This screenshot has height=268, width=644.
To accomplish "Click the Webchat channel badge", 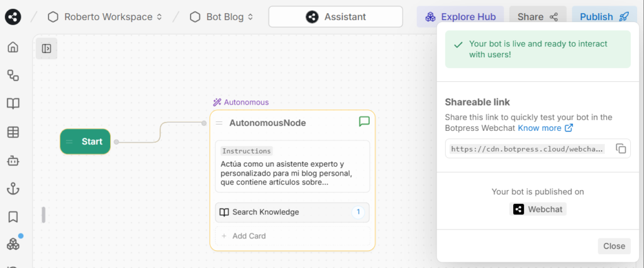I will point(538,209).
